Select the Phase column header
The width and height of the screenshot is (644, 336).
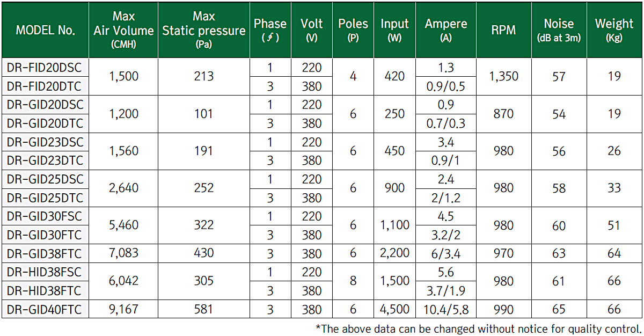click(270, 30)
